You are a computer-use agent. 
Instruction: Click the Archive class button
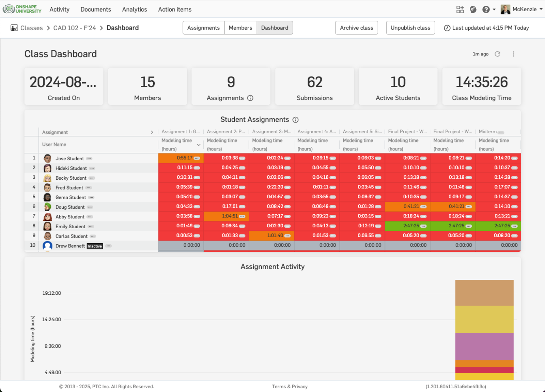[x=356, y=28]
